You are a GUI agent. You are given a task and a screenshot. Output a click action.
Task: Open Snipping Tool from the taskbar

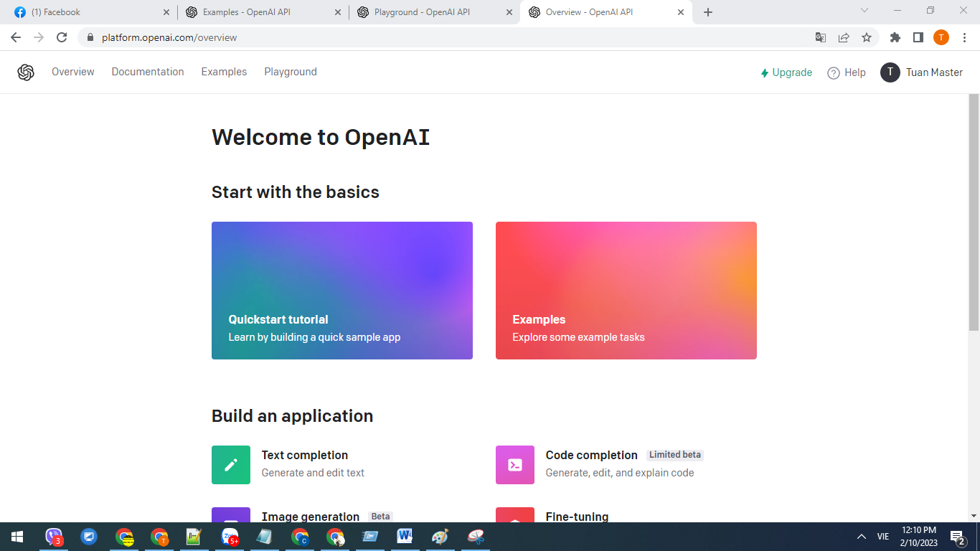(x=475, y=537)
